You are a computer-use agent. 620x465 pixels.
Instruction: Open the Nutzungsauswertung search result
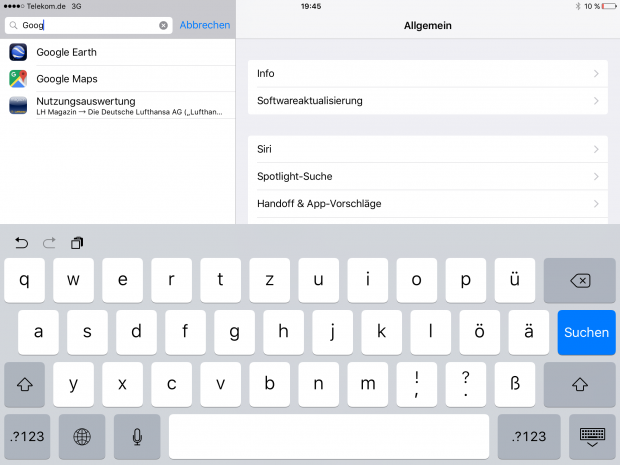coord(118,106)
